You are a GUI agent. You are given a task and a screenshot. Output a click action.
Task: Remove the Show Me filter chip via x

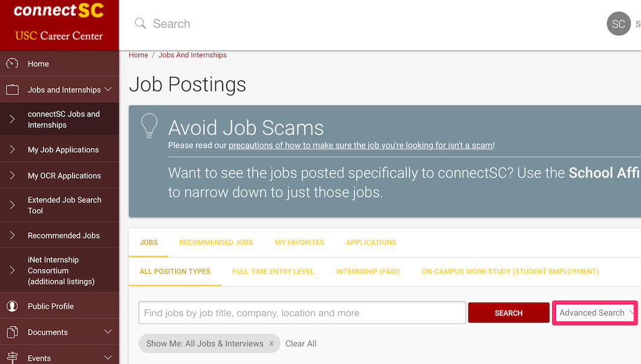[272, 343]
